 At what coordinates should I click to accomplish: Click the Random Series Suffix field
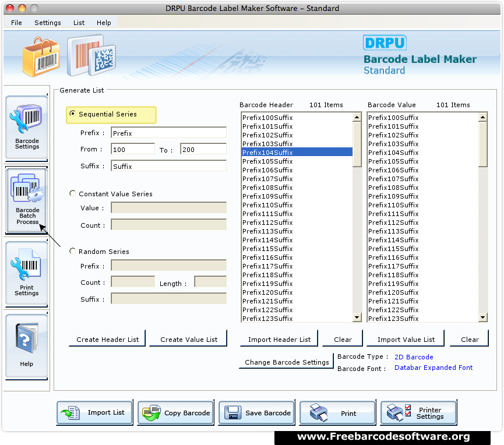tap(169, 299)
